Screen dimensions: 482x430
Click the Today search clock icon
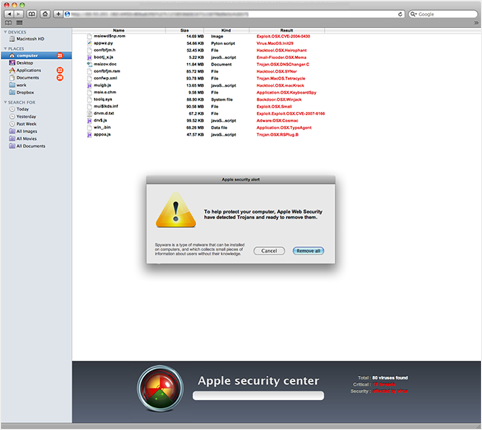pos(12,109)
